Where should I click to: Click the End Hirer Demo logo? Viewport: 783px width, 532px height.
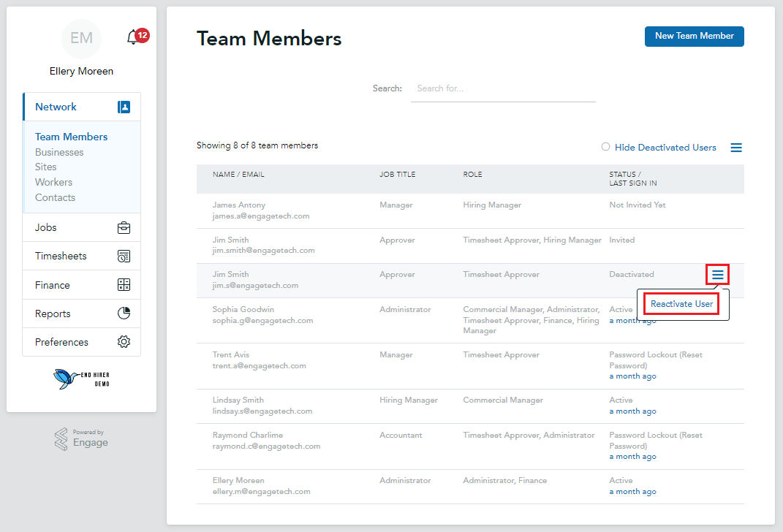(81, 379)
